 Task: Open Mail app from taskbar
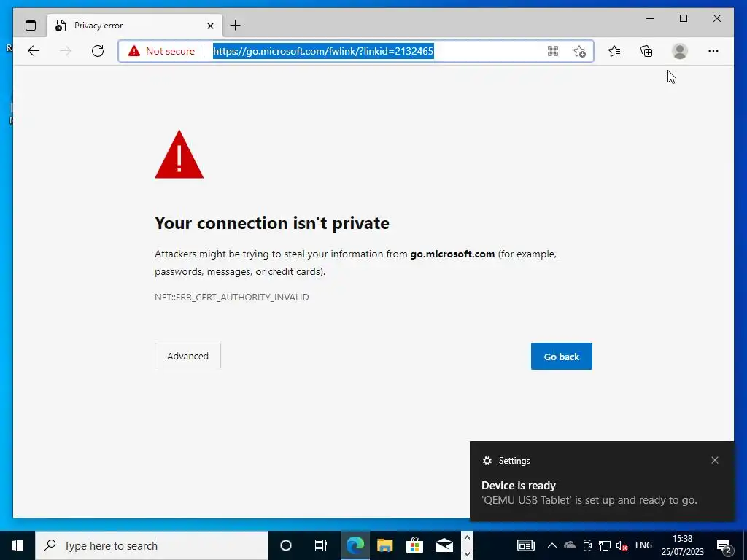tap(444, 545)
